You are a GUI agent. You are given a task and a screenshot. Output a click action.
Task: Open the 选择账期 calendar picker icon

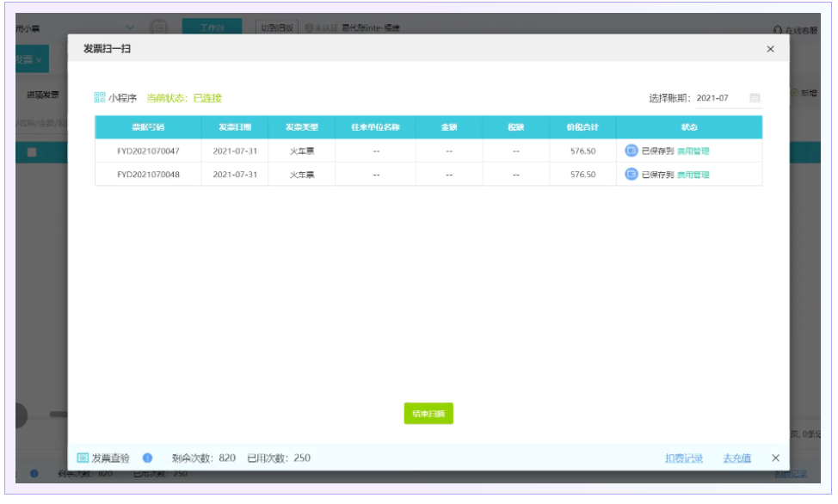click(x=755, y=98)
